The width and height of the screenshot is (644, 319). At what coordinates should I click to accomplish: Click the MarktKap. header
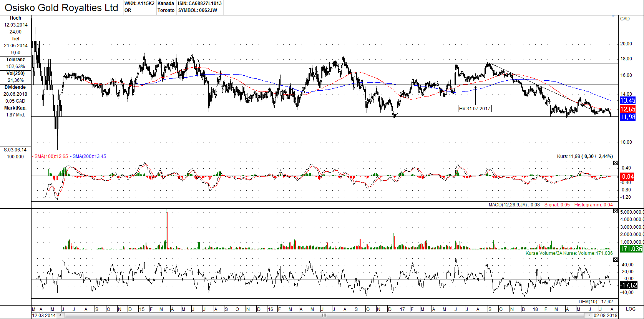pyautogui.click(x=15, y=108)
